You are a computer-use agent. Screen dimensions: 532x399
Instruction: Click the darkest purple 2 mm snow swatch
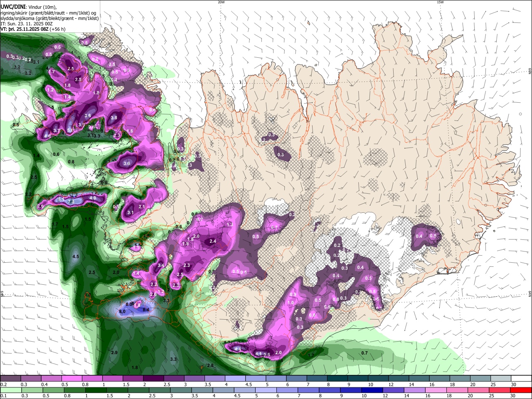click(x=153, y=378)
